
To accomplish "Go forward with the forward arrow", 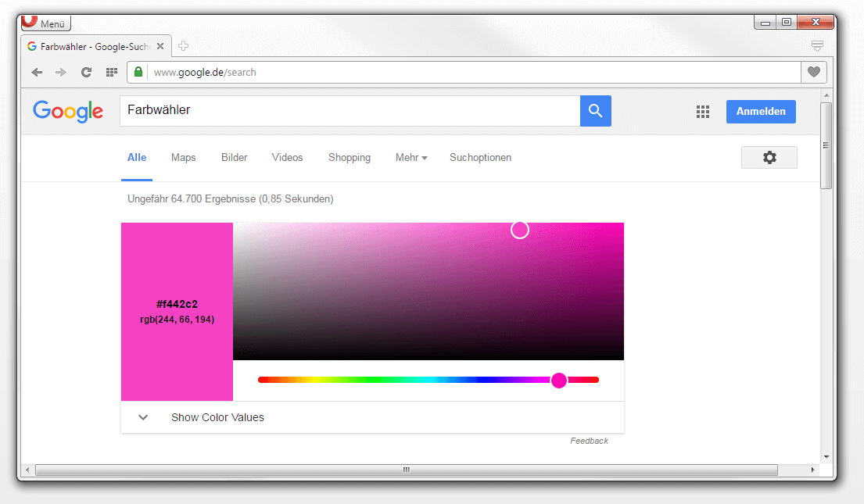I will click(x=61, y=72).
